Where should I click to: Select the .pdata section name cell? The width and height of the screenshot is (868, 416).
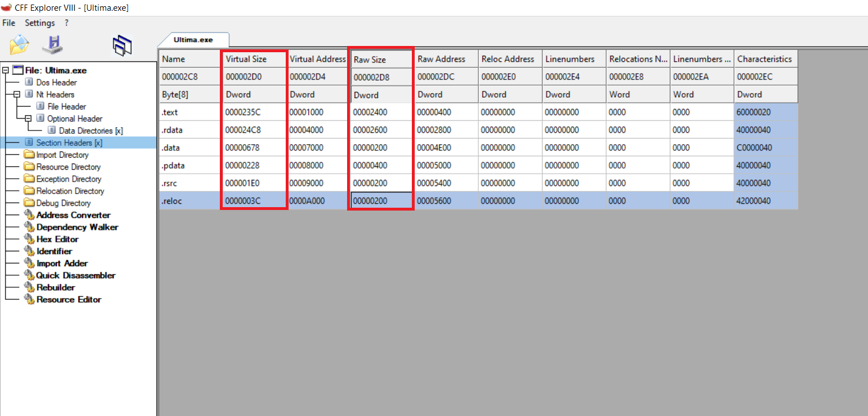point(191,165)
